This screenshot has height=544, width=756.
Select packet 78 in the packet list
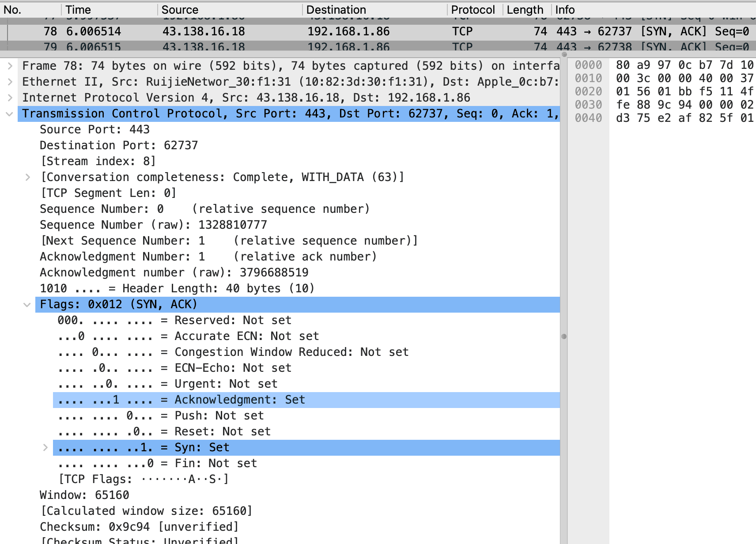pos(378,31)
